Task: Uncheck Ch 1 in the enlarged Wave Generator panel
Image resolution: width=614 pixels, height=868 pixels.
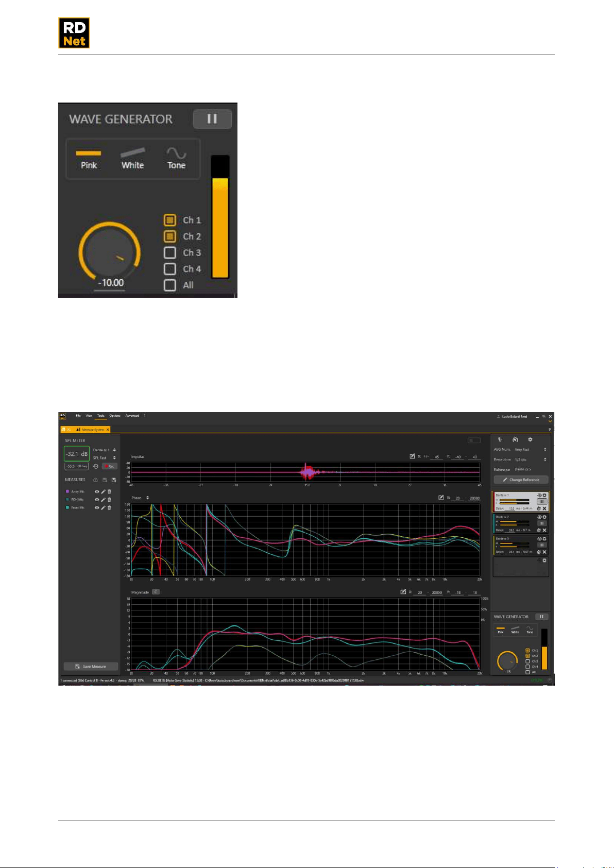Action: tap(170, 220)
